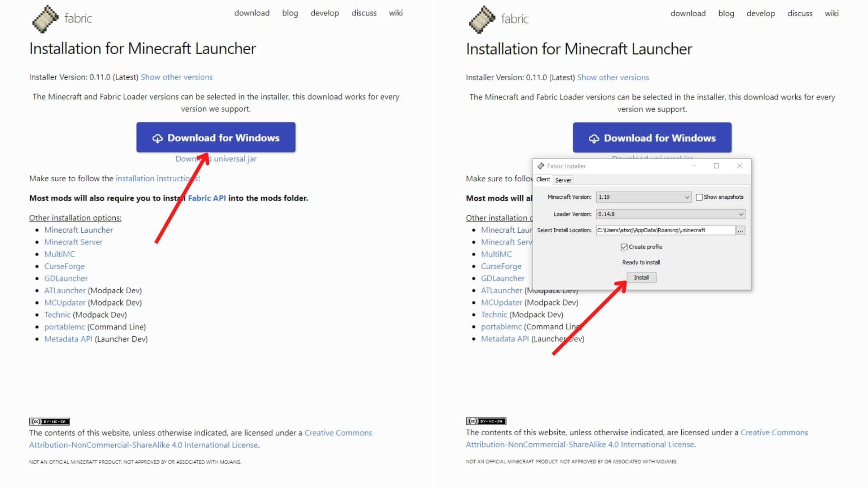
Task: Open develop menu on right page
Action: pos(761,14)
